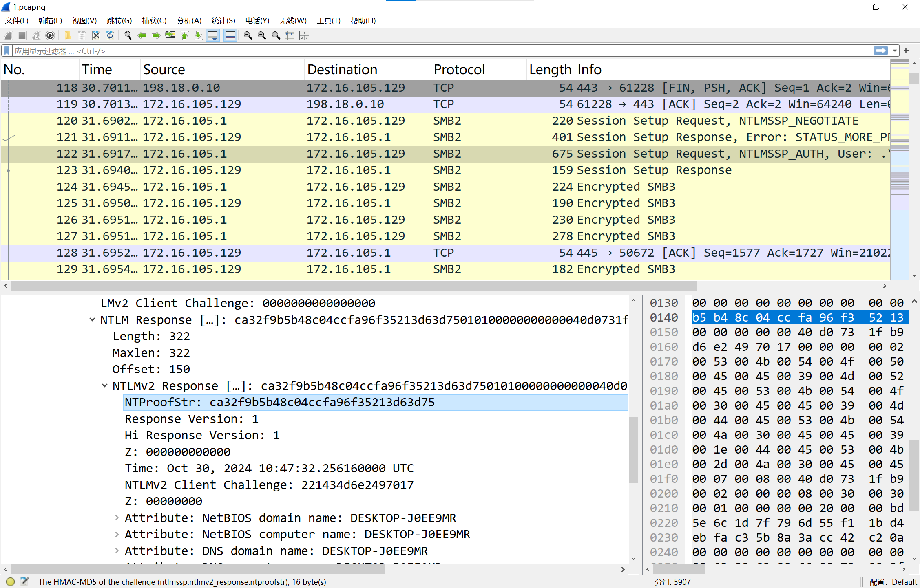
Task: Open the display filter history dropdown
Action: tap(895, 51)
